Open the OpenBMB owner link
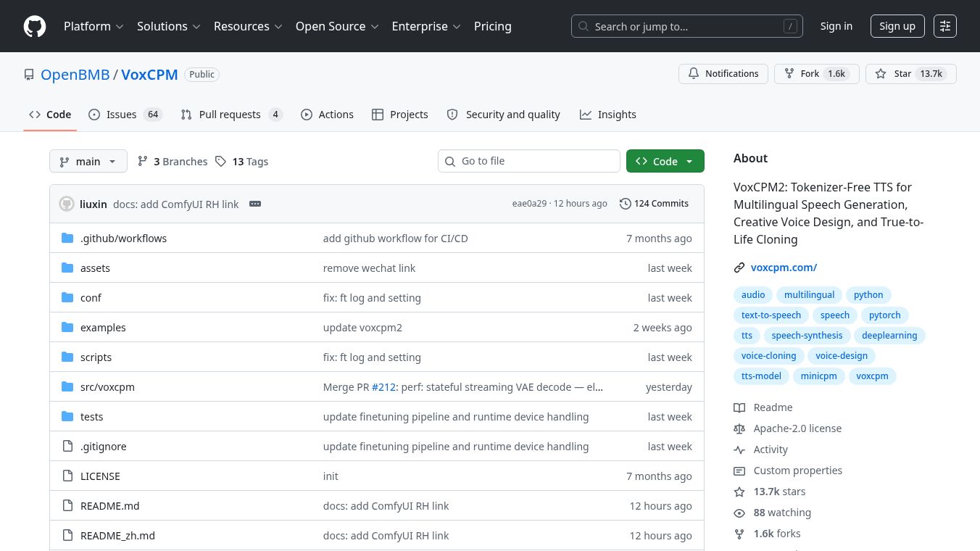 click(75, 75)
